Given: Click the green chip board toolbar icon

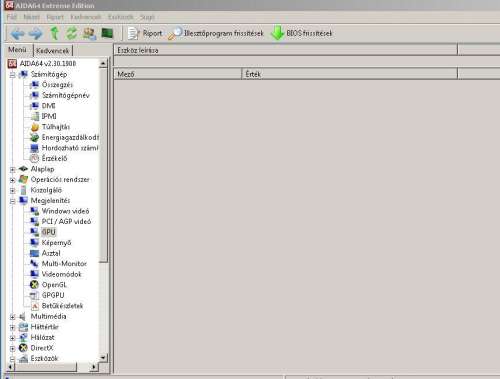Looking at the screenshot, I should [x=107, y=33].
